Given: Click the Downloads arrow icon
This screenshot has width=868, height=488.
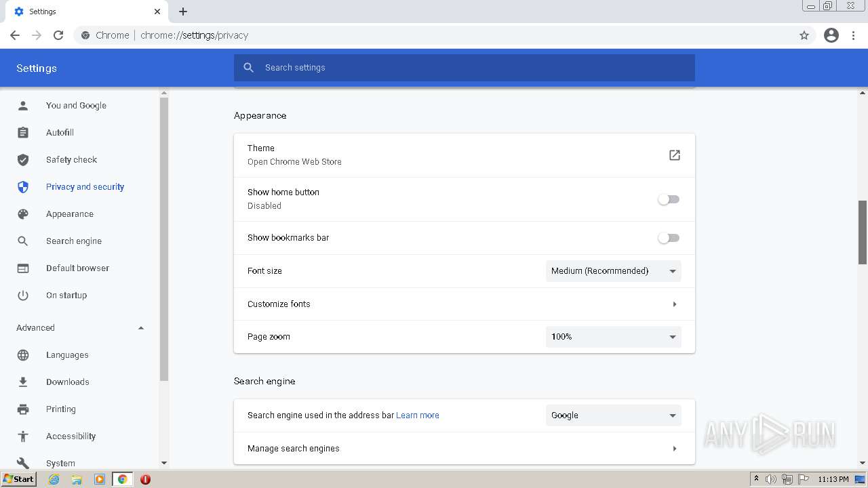Looking at the screenshot, I should [23, 382].
